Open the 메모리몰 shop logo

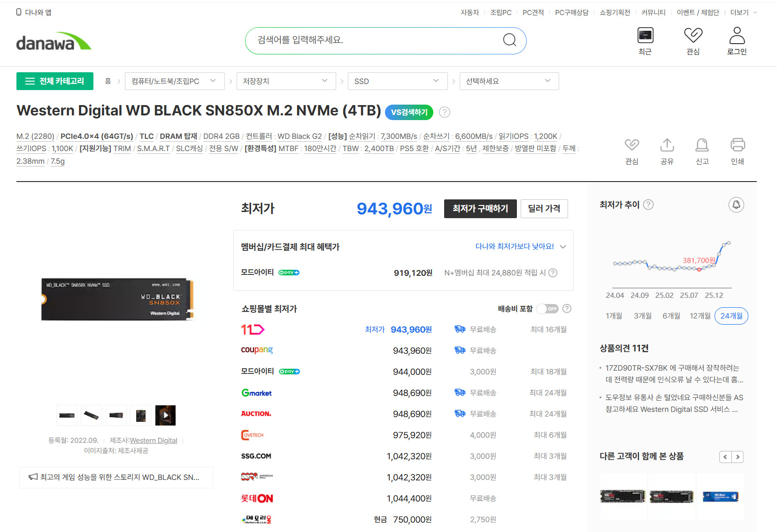click(257, 519)
